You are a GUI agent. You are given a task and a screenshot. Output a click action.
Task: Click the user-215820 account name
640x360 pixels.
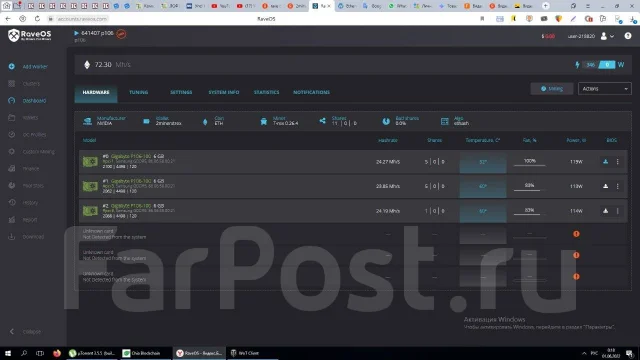tap(581, 36)
